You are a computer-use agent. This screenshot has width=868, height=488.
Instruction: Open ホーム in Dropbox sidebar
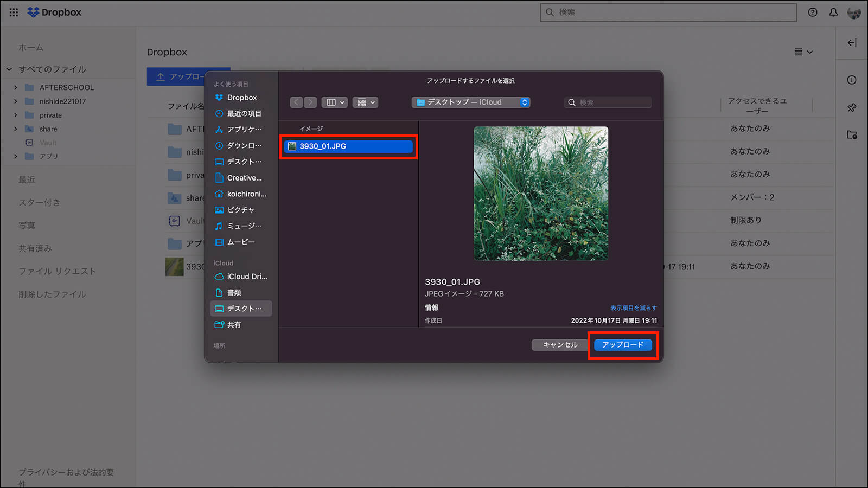31,48
